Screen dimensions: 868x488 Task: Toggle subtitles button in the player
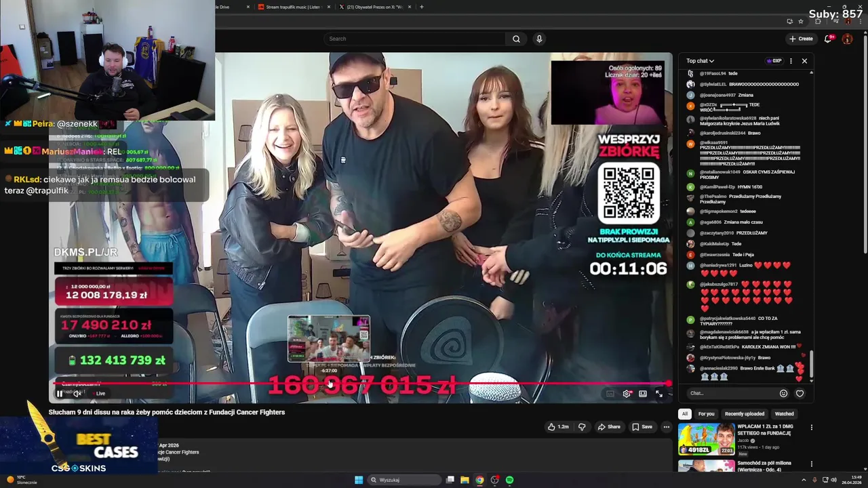point(610,394)
